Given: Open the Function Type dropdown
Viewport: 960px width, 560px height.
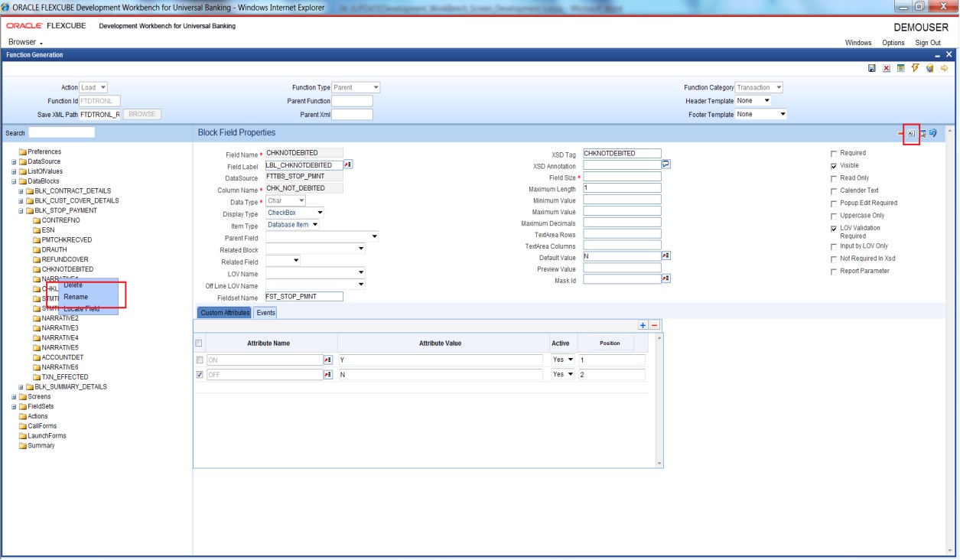Looking at the screenshot, I should [x=356, y=87].
